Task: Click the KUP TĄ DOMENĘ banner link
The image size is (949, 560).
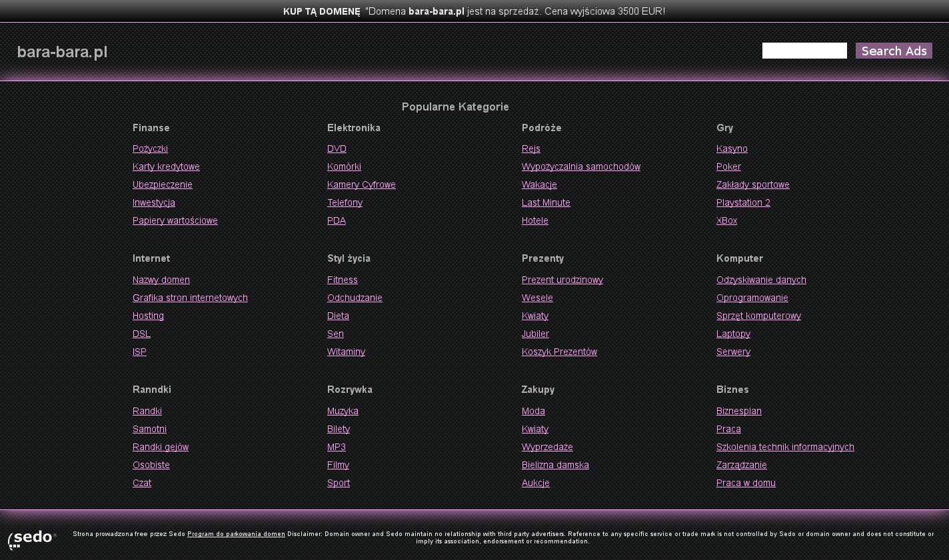Action: coord(321,11)
